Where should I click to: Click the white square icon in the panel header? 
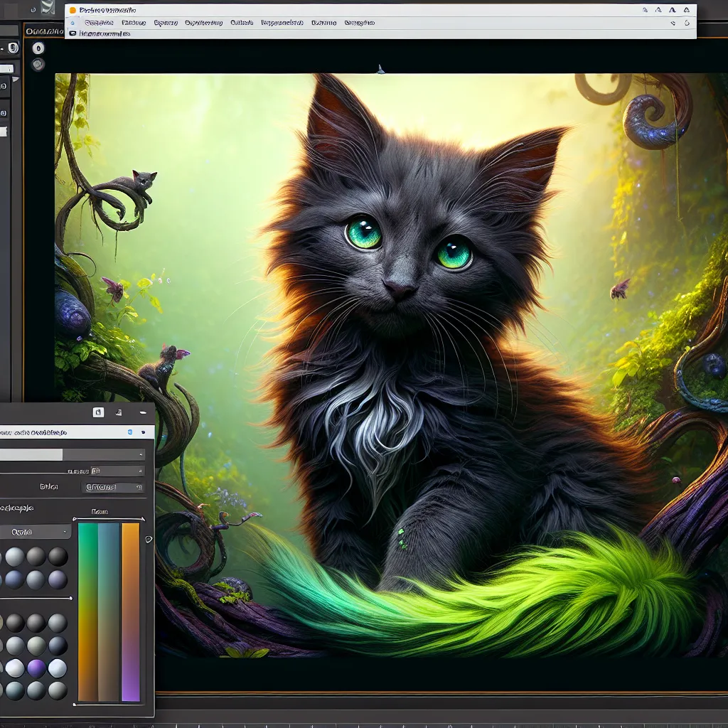tap(98, 412)
